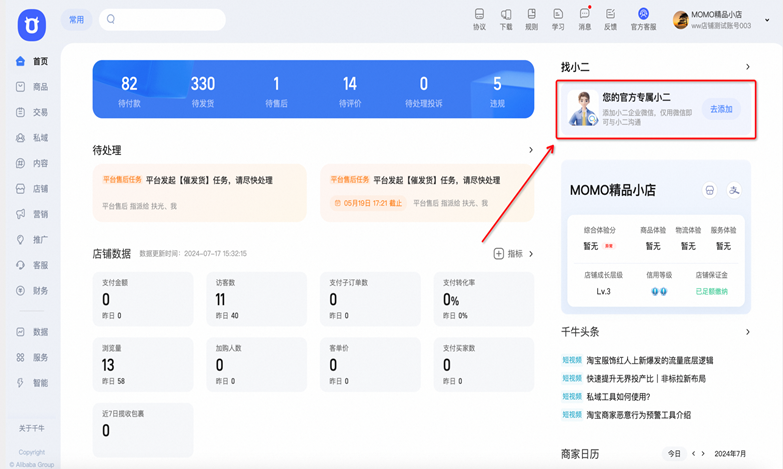View 0 待处理投诉 complaints
783x469 pixels.
(x=423, y=90)
